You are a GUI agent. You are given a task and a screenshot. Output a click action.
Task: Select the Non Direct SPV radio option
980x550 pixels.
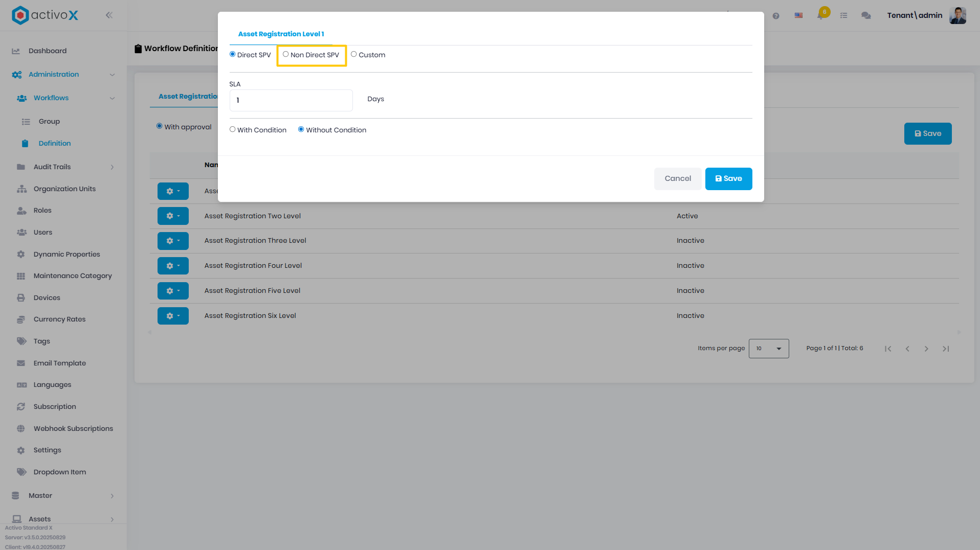pyautogui.click(x=286, y=54)
